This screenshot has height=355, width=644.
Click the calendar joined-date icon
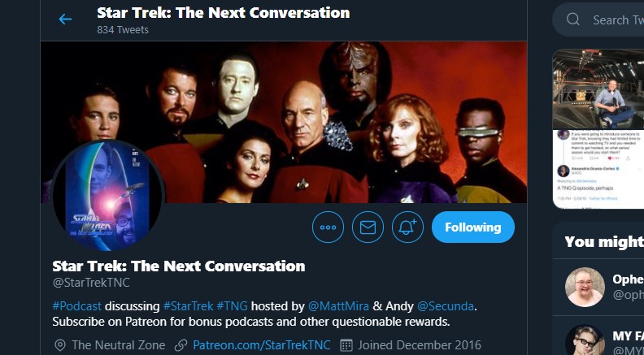pos(346,345)
